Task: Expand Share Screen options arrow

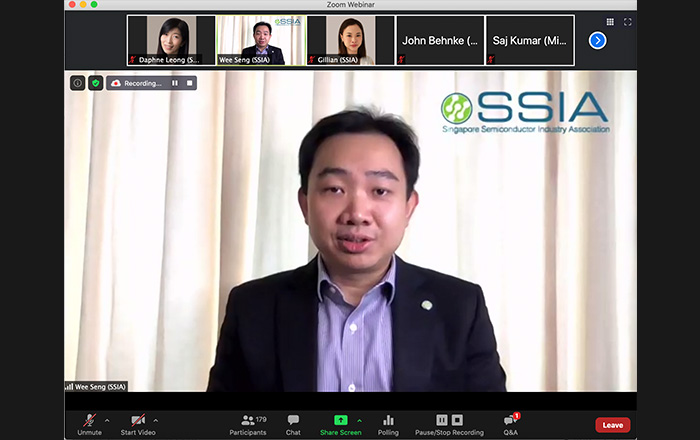Action: [x=360, y=420]
